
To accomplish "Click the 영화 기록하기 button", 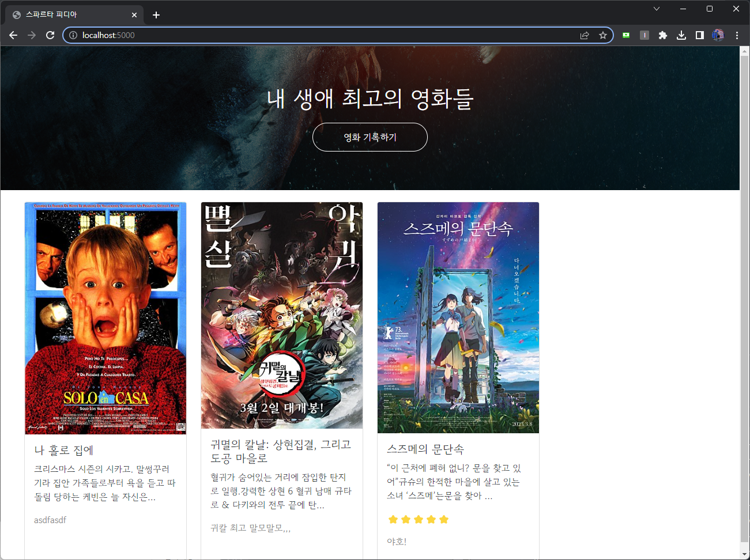I will click(x=370, y=137).
